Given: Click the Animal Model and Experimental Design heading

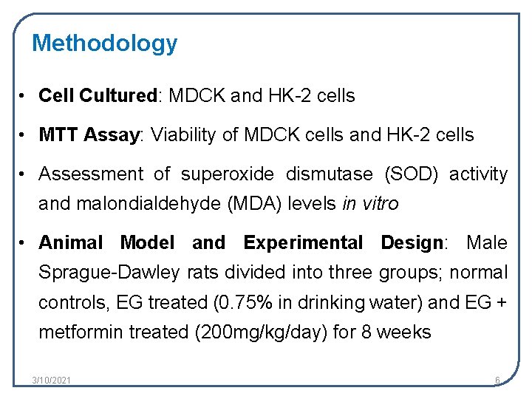Looking at the screenshot, I should [x=241, y=243].
